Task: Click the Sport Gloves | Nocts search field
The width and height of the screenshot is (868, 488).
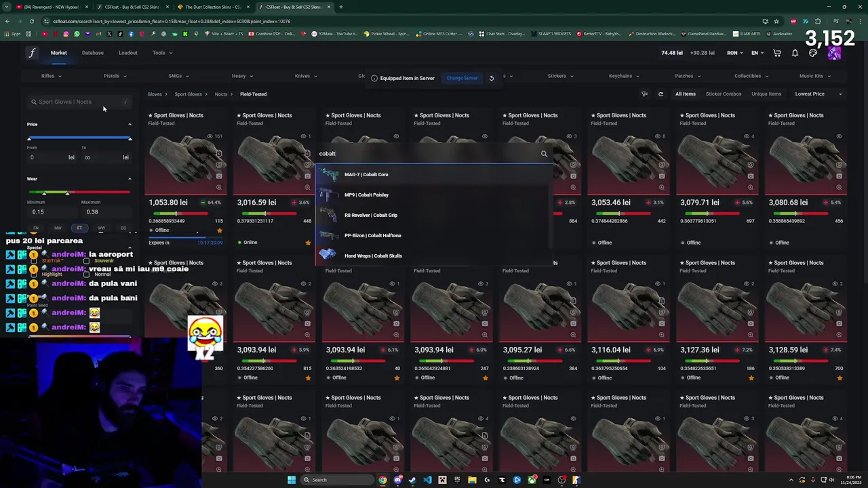Action: [x=79, y=102]
